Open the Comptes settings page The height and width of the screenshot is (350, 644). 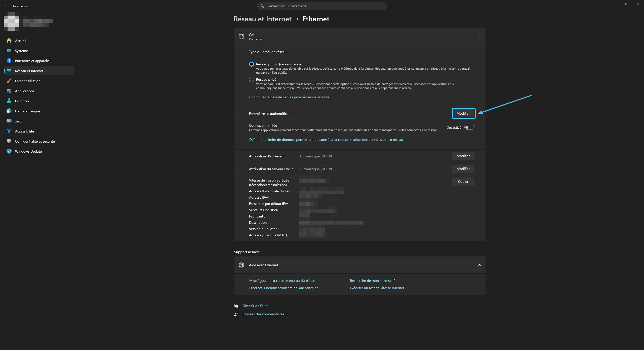[x=22, y=101]
